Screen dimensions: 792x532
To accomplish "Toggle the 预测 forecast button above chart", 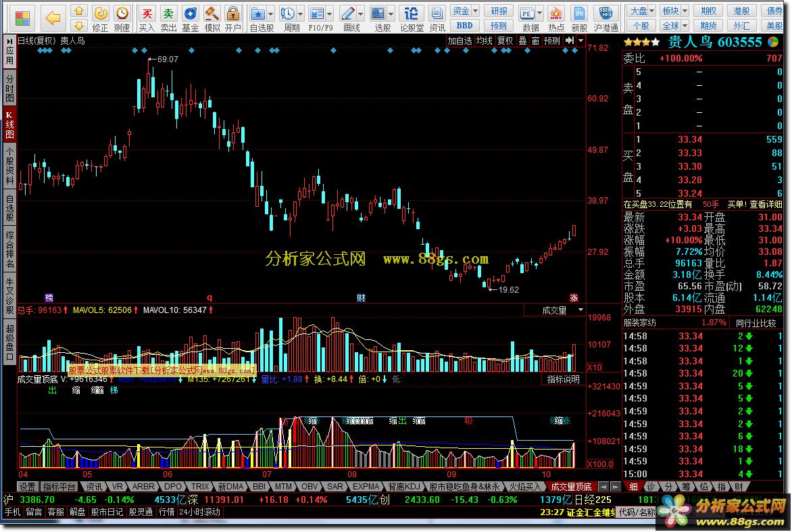I will 552,41.
